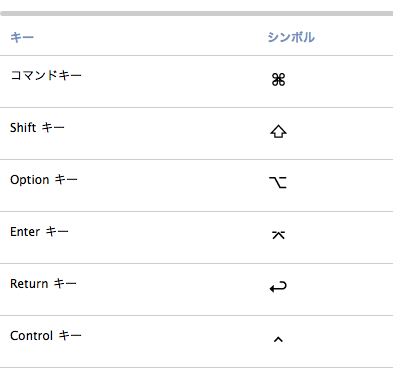The height and width of the screenshot is (379, 393).
Task: Click the Enter key symbol
Action: click(x=278, y=235)
